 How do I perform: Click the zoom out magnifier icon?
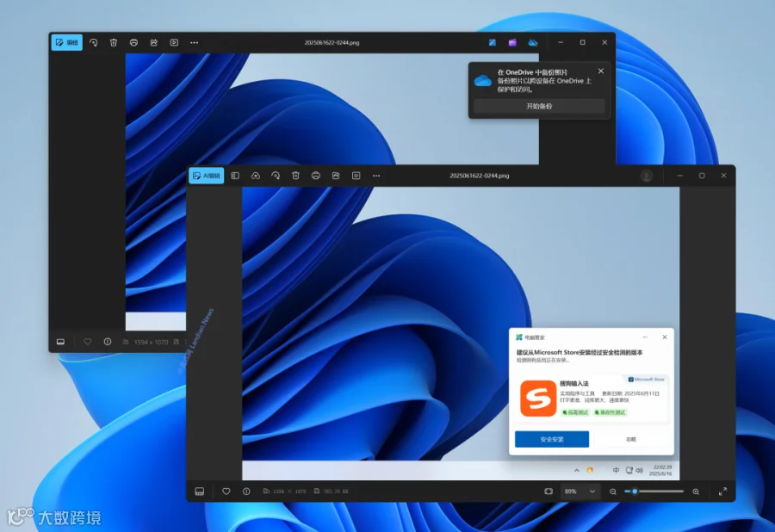pos(613,492)
